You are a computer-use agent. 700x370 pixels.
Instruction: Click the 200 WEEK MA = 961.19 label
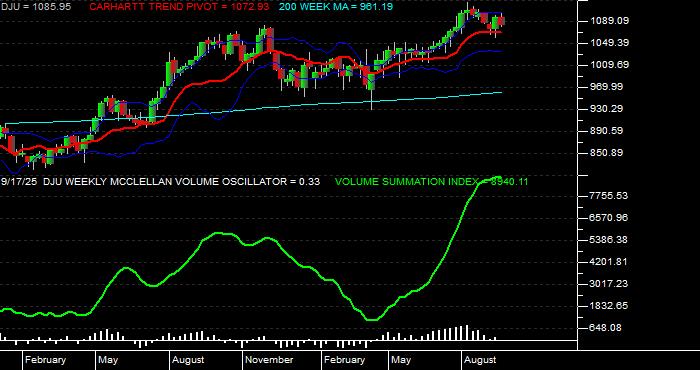[x=336, y=7]
